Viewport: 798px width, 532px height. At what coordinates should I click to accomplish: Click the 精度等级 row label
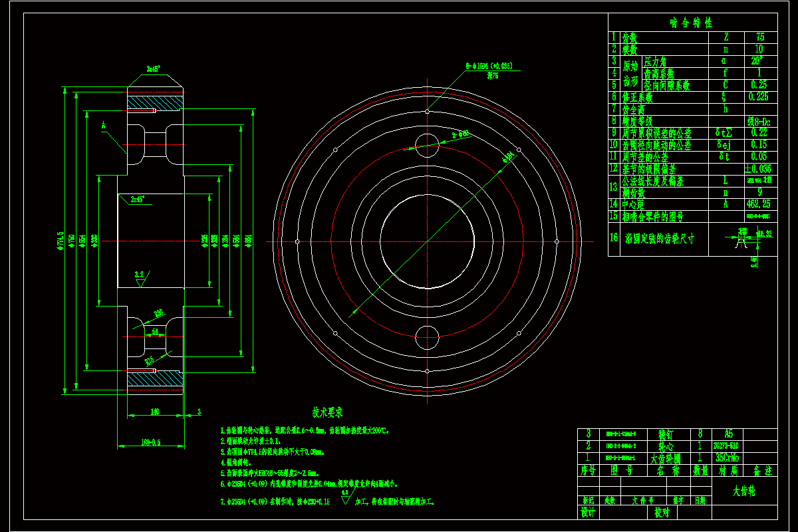pyautogui.click(x=637, y=121)
